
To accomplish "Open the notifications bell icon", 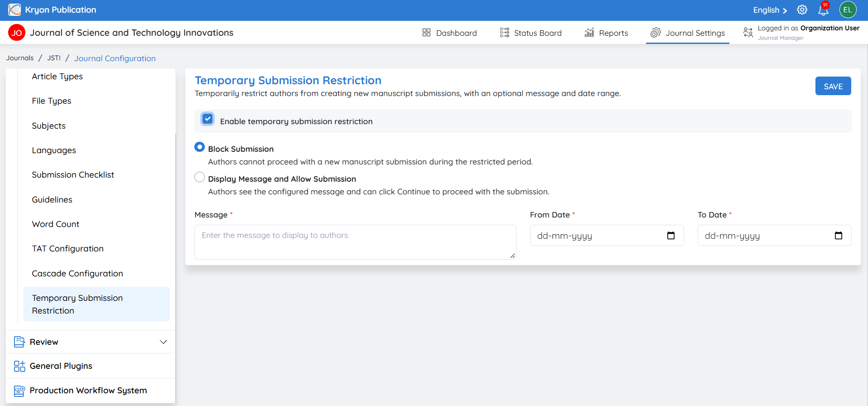I will click(823, 10).
